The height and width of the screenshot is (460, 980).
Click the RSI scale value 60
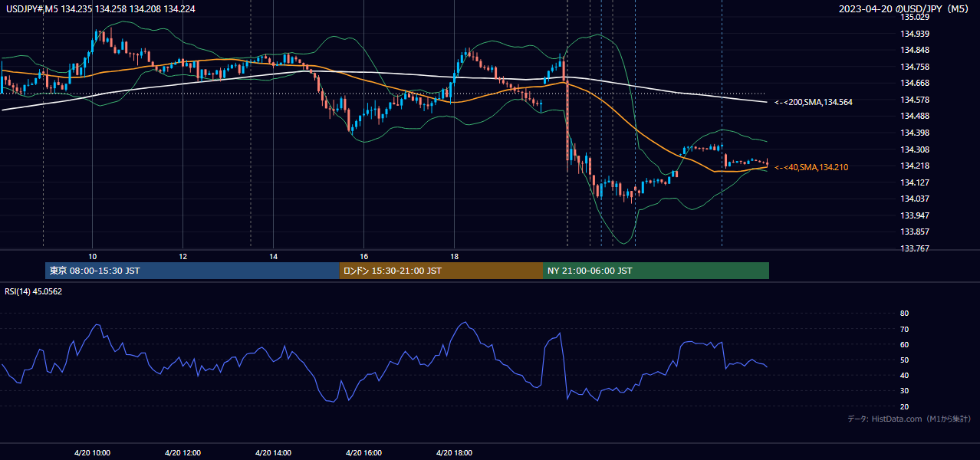[904, 344]
